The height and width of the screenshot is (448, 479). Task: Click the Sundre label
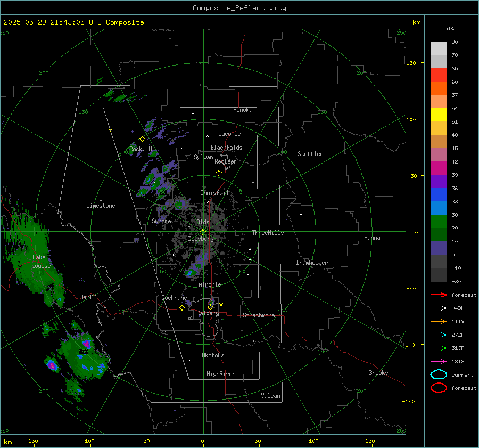click(161, 221)
